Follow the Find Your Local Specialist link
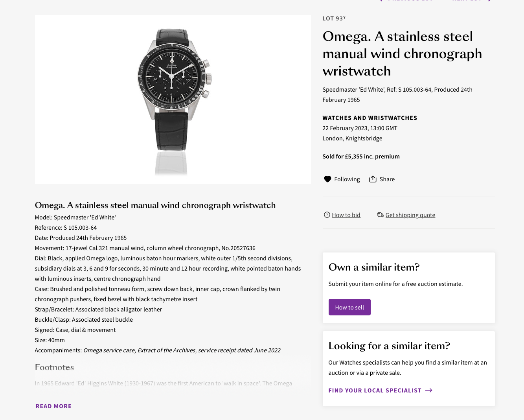Screen dimensions: 524x420 (x=375, y=391)
